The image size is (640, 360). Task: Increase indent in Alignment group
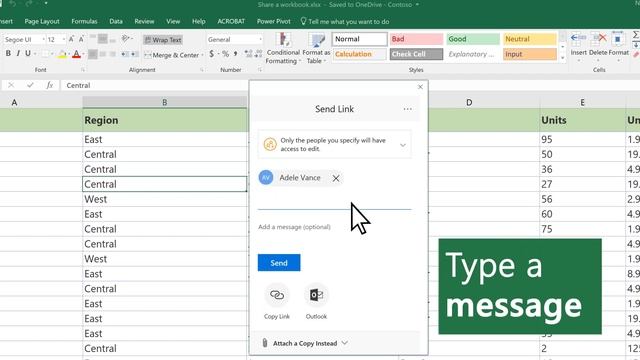tap(134, 54)
